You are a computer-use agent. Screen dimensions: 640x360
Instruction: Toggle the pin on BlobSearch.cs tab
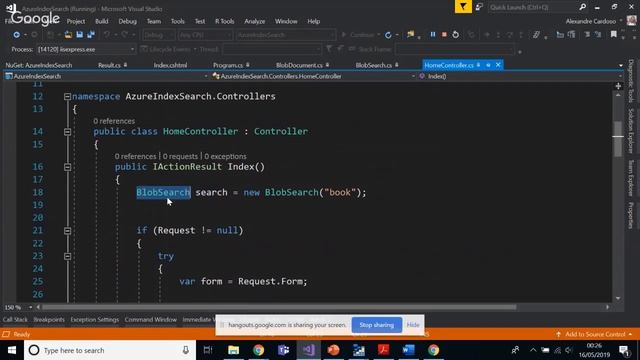tap(397, 65)
